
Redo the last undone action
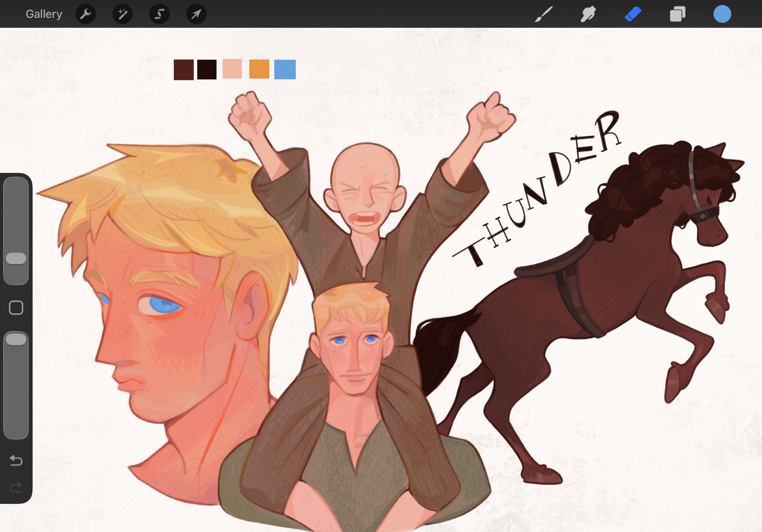click(16, 487)
